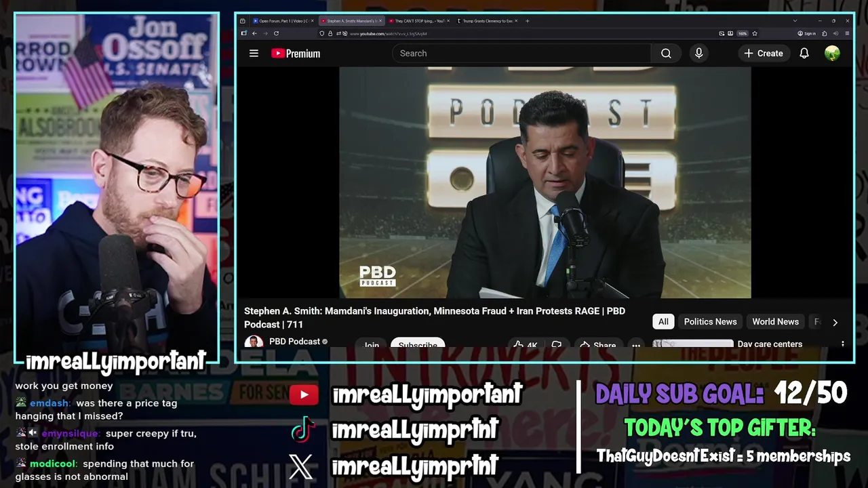
Task: Open options menu for 'Day care centers' video
Action: 843,344
